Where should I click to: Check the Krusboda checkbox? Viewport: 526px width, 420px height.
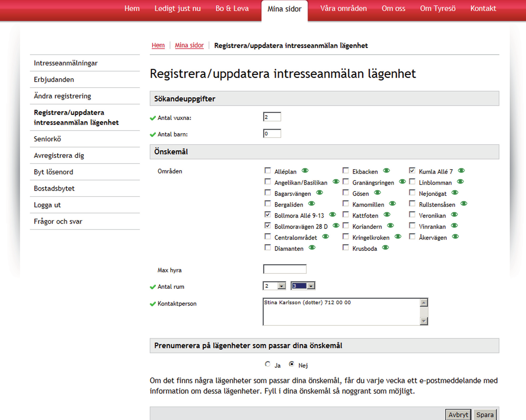pyautogui.click(x=346, y=248)
